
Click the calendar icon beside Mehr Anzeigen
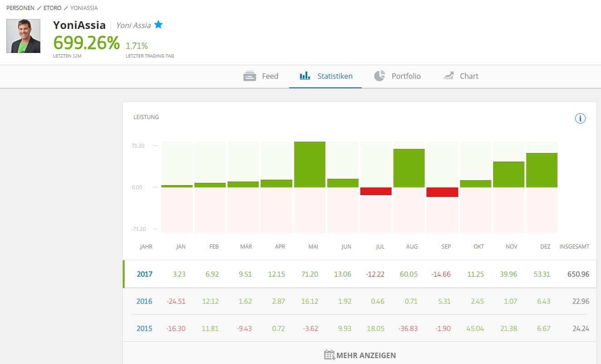pos(330,355)
